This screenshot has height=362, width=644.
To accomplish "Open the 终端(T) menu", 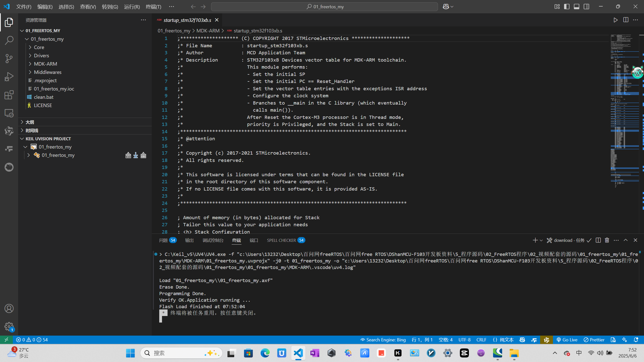I will tap(153, 7).
